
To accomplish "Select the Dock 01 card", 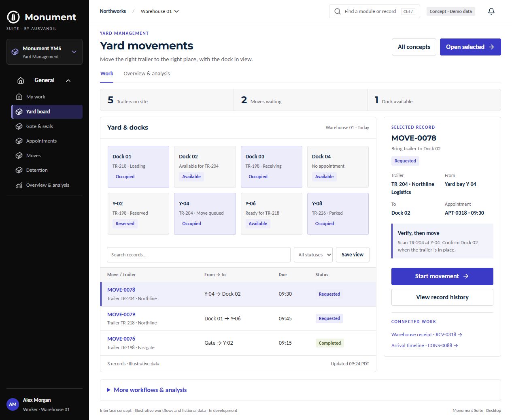I will pos(138,167).
